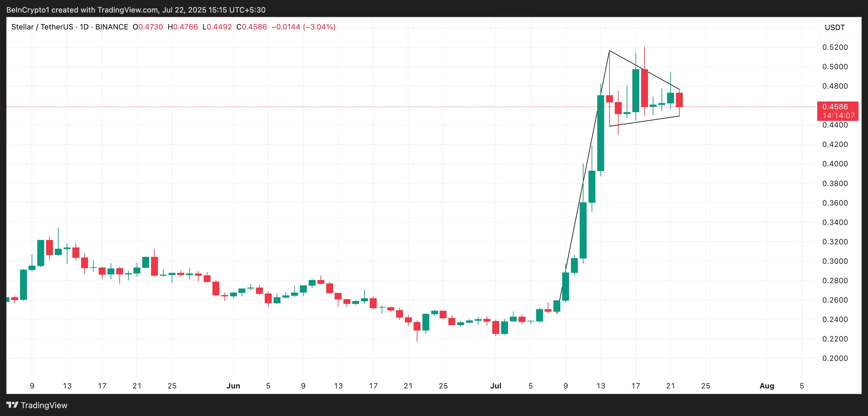This screenshot has height=416, width=868.
Task: Select the 1D interval in chart legend
Action: (x=84, y=27)
